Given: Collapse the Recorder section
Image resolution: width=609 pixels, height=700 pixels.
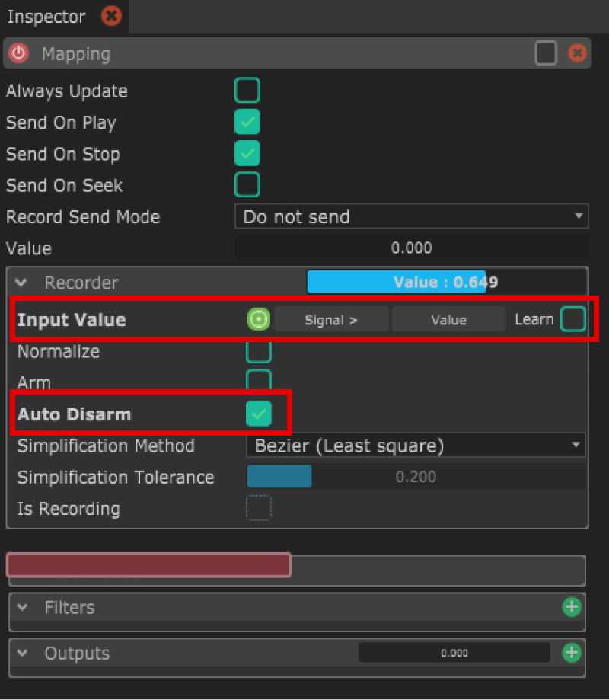Looking at the screenshot, I should (x=22, y=283).
